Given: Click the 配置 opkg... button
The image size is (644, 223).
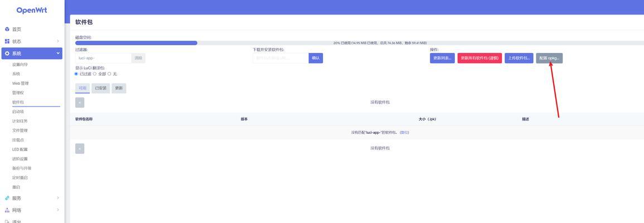Looking at the screenshot, I should click(x=550, y=58).
